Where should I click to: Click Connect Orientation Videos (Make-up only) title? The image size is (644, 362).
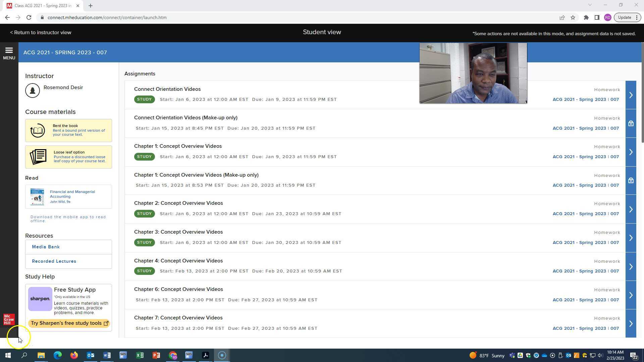(x=186, y=118)
